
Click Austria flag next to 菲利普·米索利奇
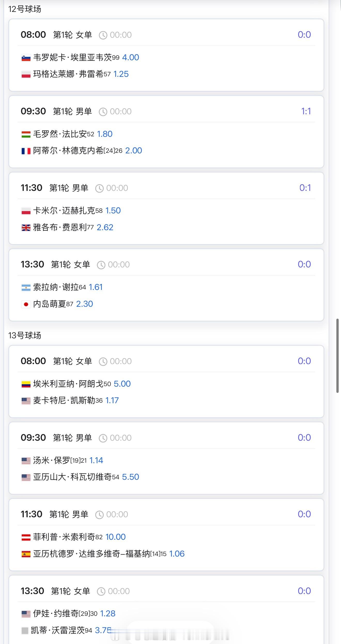26,537
